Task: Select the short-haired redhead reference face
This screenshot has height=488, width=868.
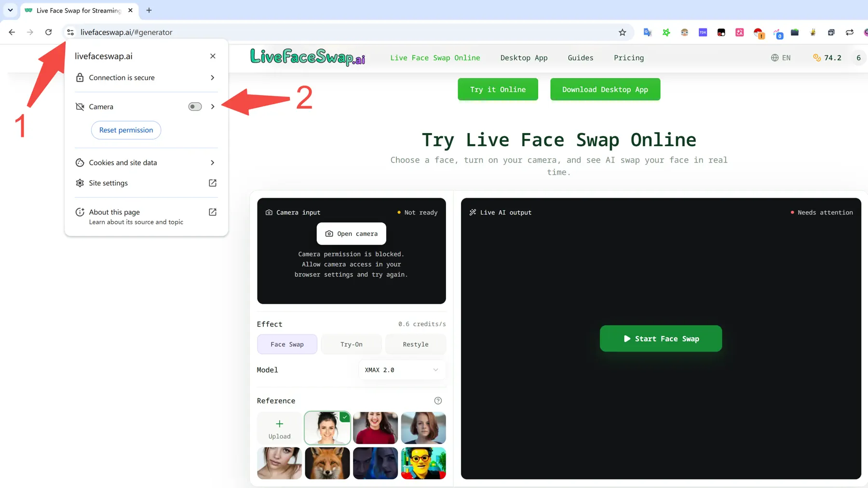Action: [x=423, y=428]
